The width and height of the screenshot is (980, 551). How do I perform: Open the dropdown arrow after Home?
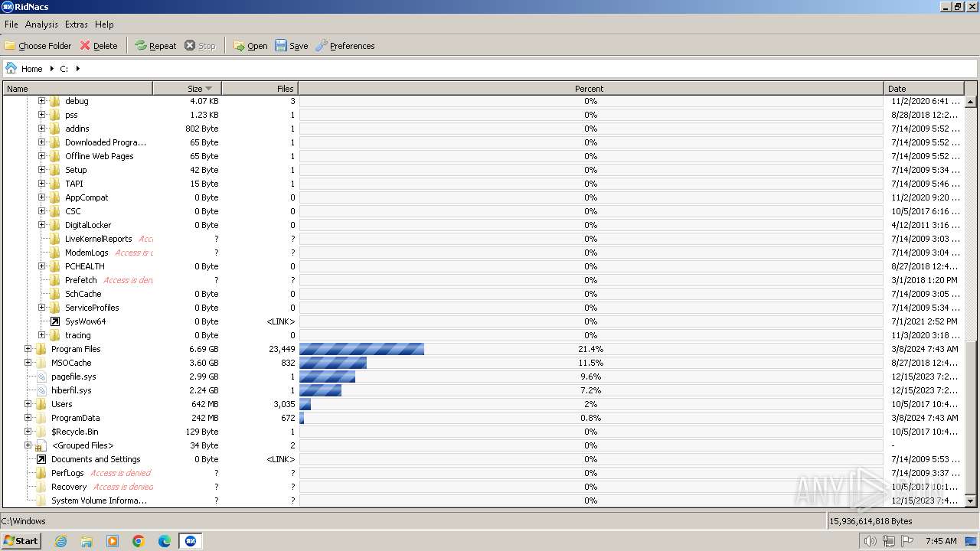[x=51, y=69]
